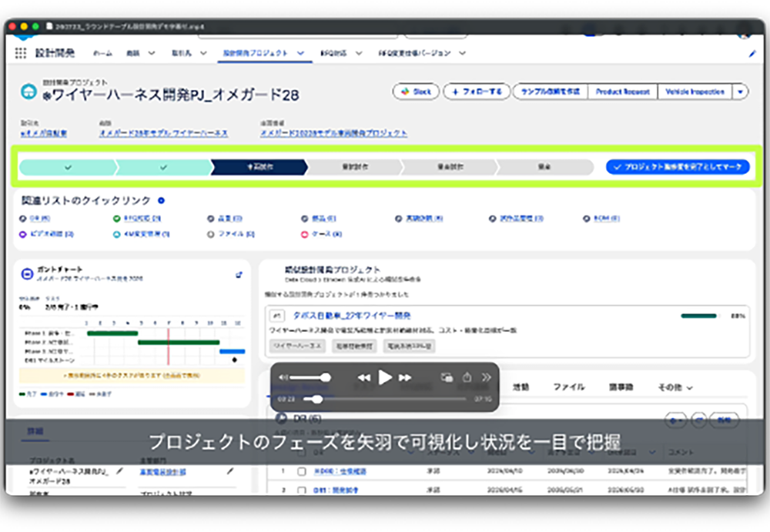The height and width of the screenshot is (532, 770).
Task: Click the Slack button
Action: (x=416, y=92)
